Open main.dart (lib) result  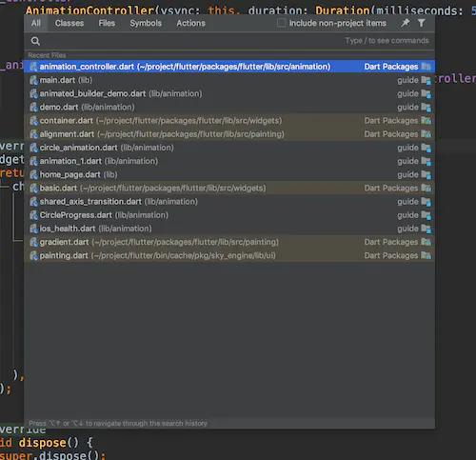pos(229,80)
